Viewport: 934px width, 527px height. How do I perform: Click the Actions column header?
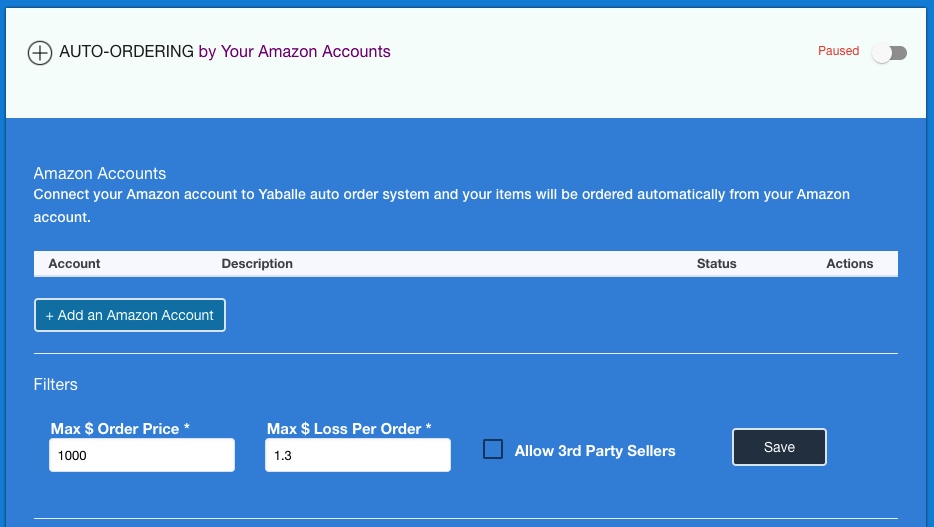[849, 264]
